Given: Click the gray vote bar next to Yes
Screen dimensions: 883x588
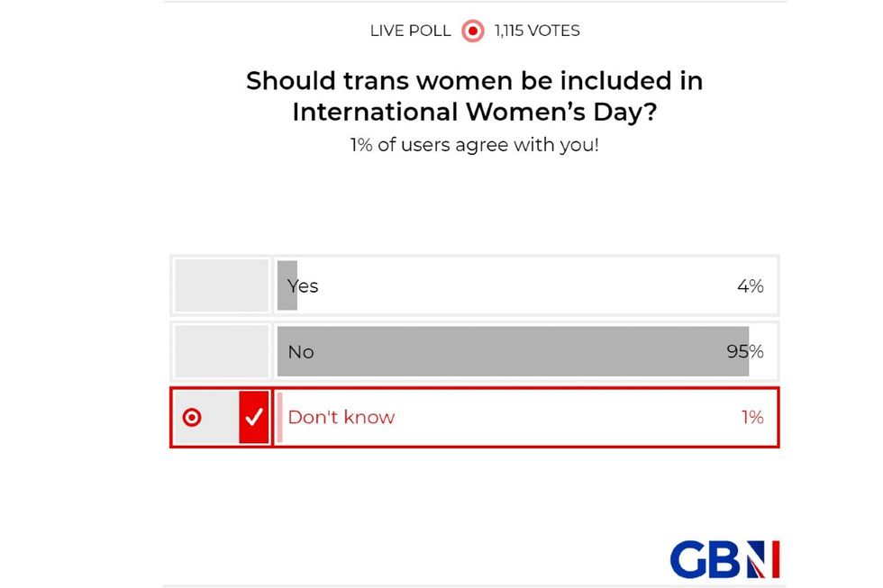Looking at the screenshot, I should tap(287, 285).
